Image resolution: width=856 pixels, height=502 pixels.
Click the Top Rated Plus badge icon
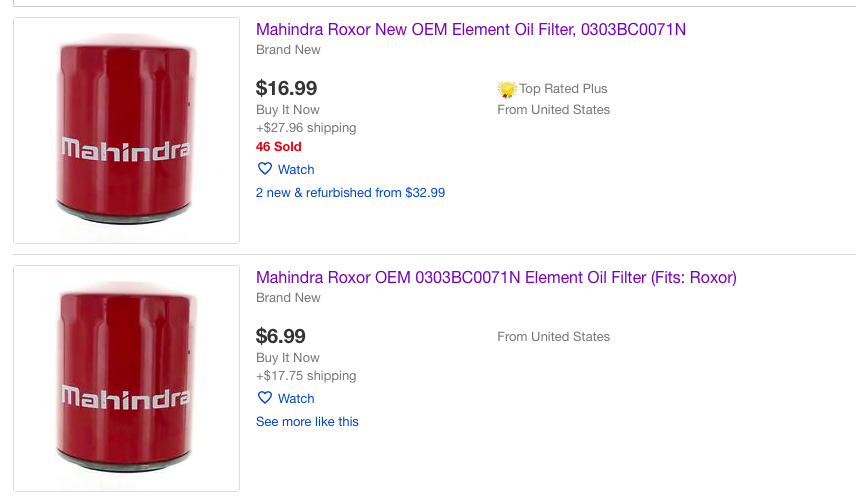[x=507, y=90]
